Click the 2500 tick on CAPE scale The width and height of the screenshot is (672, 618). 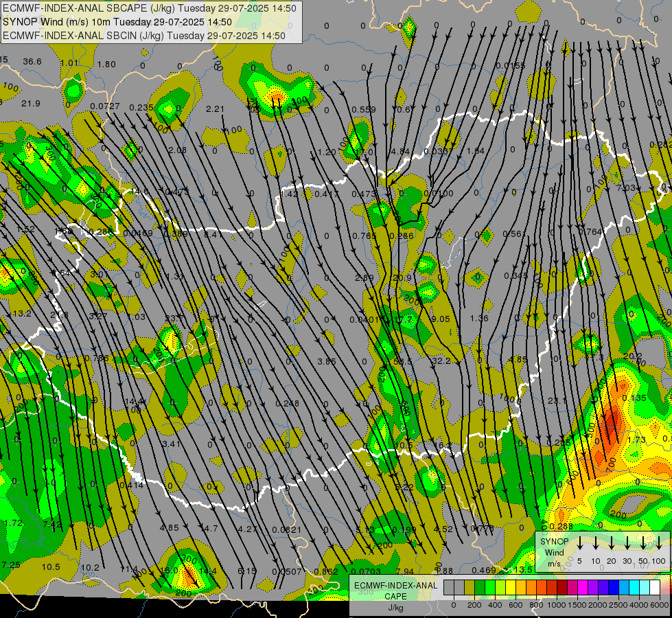[618, 605]
